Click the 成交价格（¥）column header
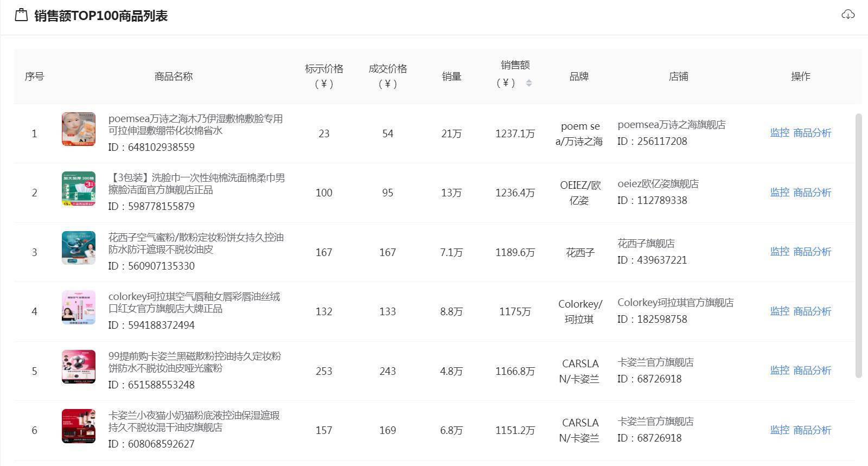Screen dimensions: 868x466 (x=387, y=76)
